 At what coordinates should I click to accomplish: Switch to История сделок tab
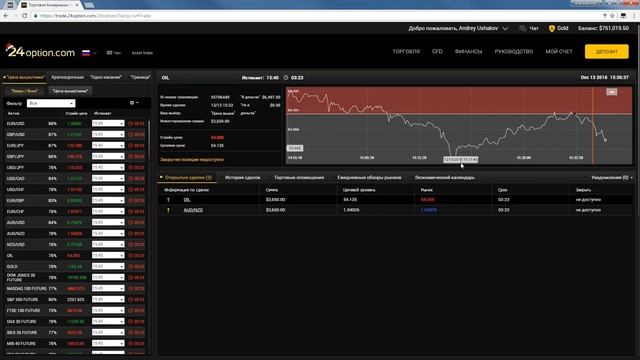pyautogui.click(x=242, y=178)
